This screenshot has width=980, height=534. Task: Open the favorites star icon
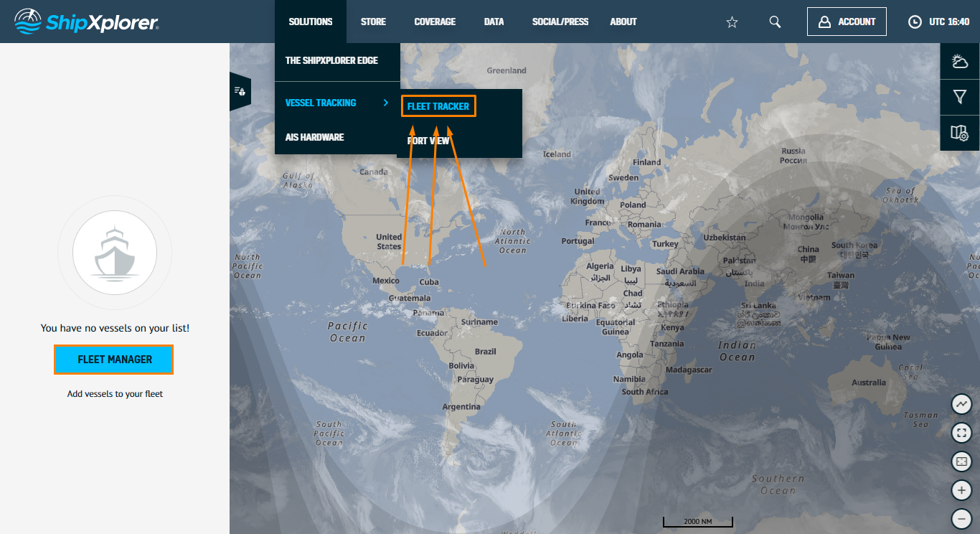click(x=732, y=22)
